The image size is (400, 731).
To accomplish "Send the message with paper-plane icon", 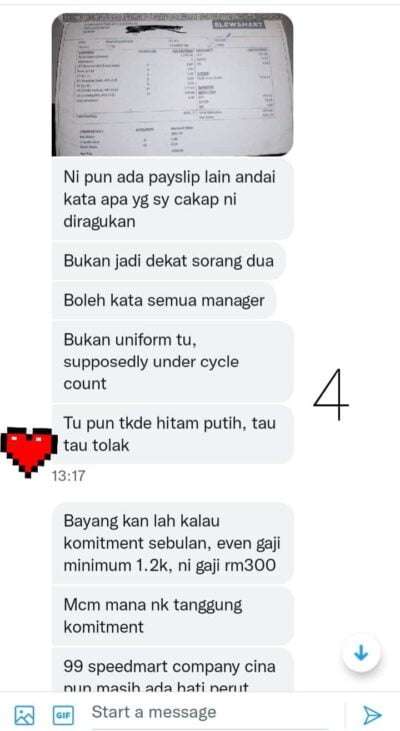I will click(x=372, y=715).
